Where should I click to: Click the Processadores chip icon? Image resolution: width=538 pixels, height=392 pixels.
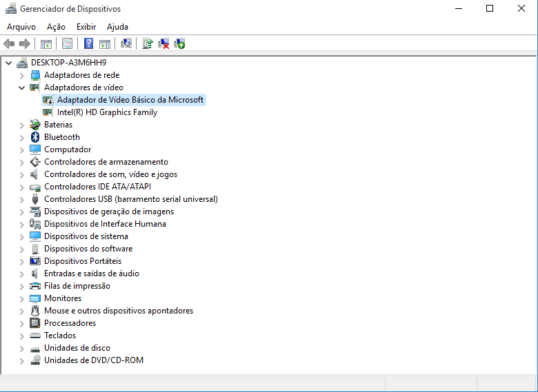coord(35,323)
